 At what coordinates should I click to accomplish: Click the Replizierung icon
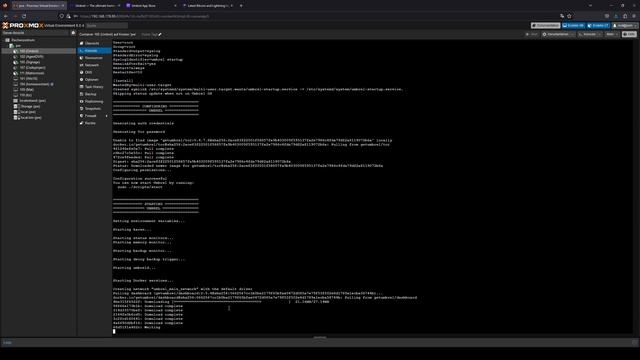82,101
